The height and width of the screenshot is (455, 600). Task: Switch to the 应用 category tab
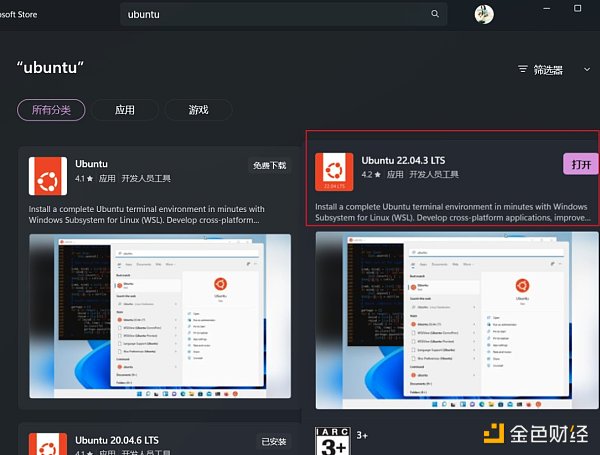[125, 110]
